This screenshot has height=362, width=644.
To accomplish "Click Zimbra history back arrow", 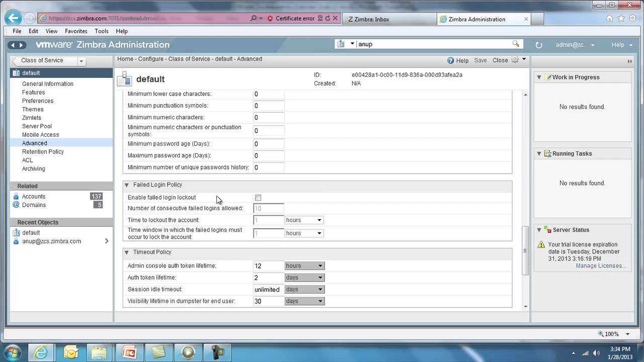I will [13, 45].
